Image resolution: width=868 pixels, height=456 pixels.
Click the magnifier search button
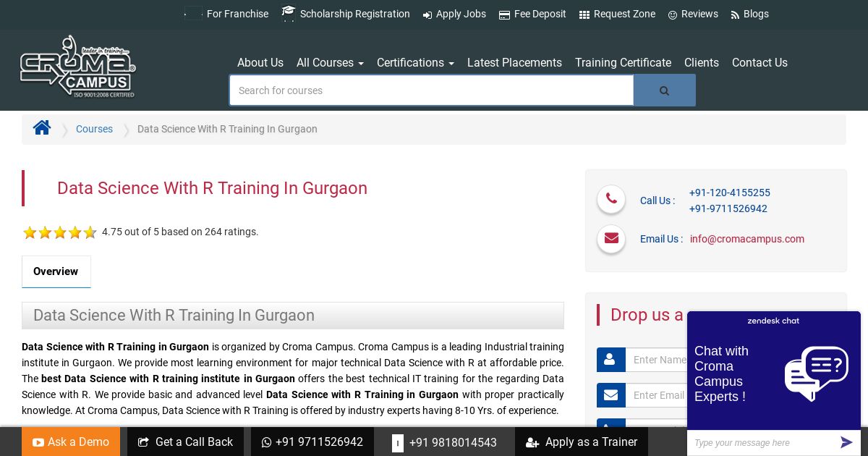pos(665,90)
